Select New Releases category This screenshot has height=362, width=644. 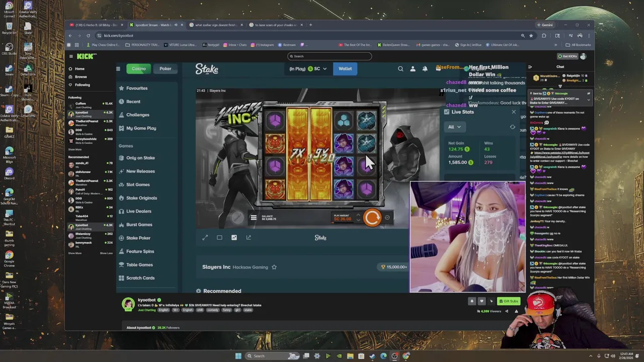click(137, 171)
